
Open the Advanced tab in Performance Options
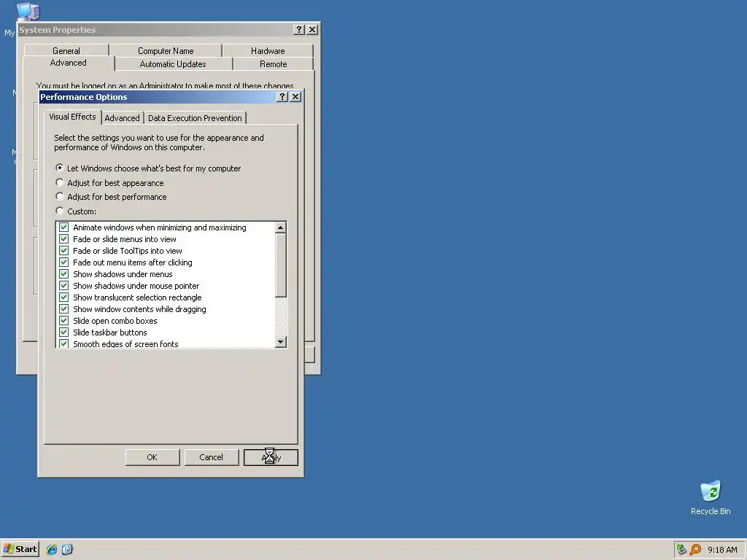(x=122, y=118)
